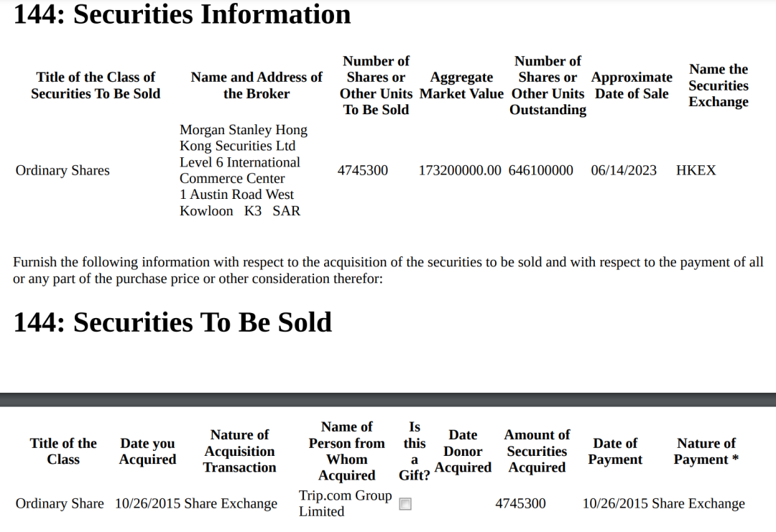Click the 'Nature of Acquisition Transaction' header
The width and height of the screenshot is (776, 532).
pyautogui.click(x=239, y=451)
